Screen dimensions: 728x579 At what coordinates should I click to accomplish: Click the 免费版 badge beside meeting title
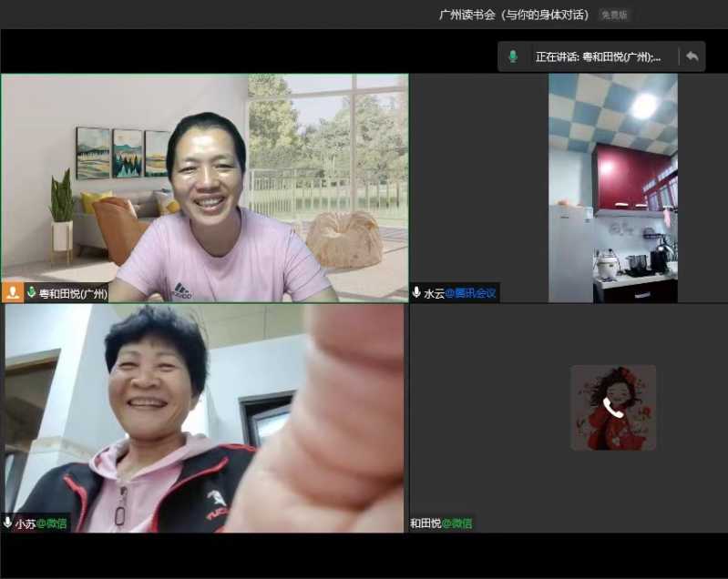(x=613, y=15)
